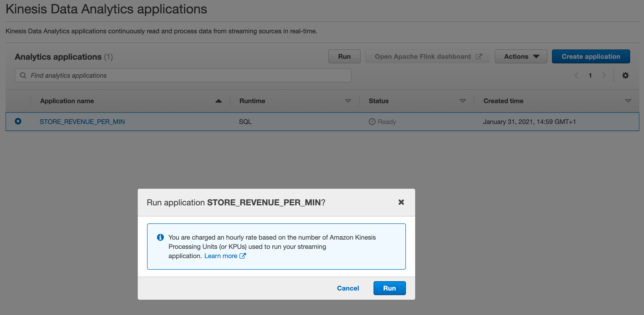Open the Learn more link
Viewport: 644px width, 315px height.
[x=221, y=256]
